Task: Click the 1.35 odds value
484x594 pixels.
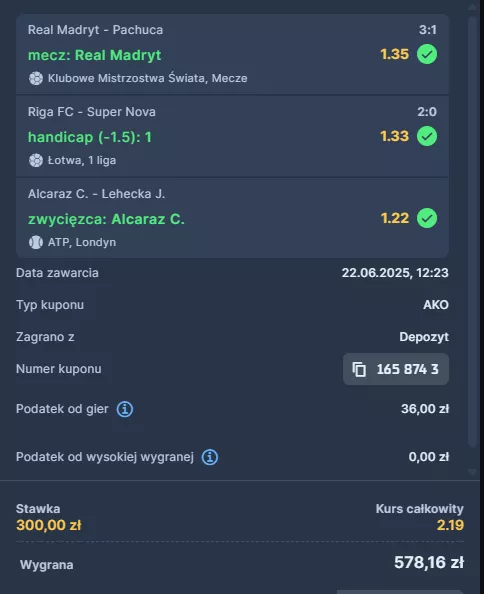Action: point(395,54)
